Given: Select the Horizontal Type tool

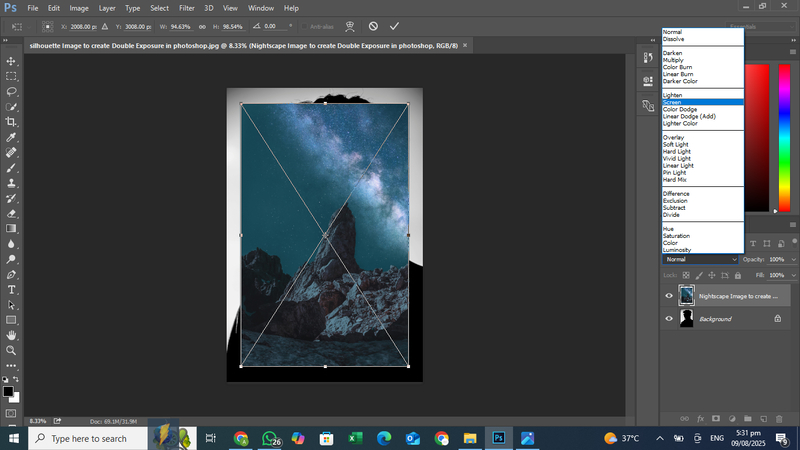Looking at the screenshot, I should click(11, 290).
